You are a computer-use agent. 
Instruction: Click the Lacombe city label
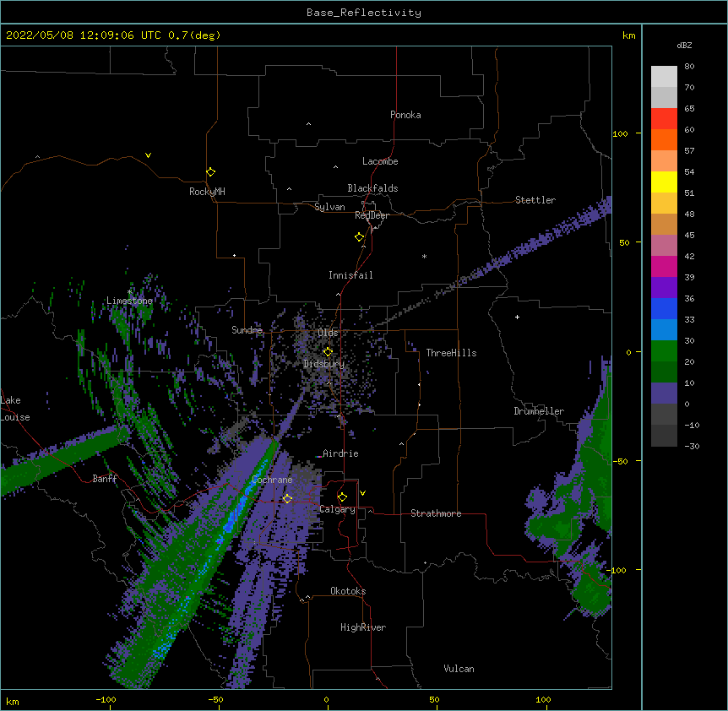380,161
